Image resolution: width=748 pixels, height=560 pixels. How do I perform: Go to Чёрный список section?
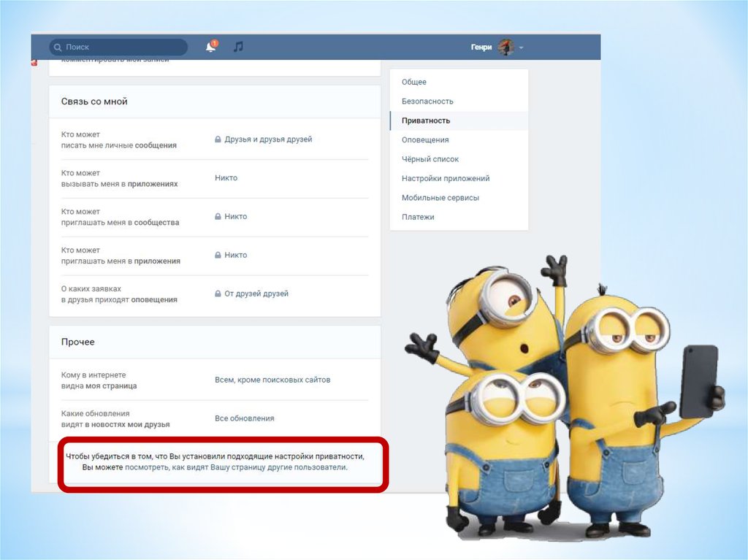[x=430, y=159]
